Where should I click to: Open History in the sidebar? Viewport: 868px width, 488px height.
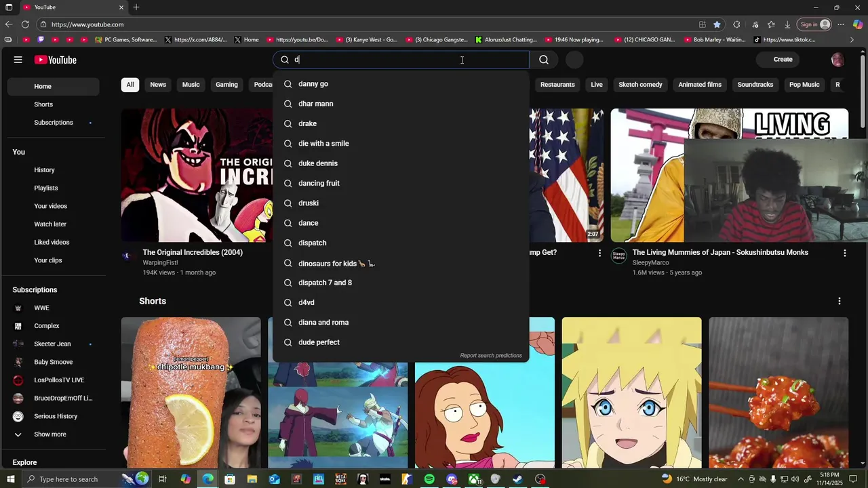click(53, 170)
